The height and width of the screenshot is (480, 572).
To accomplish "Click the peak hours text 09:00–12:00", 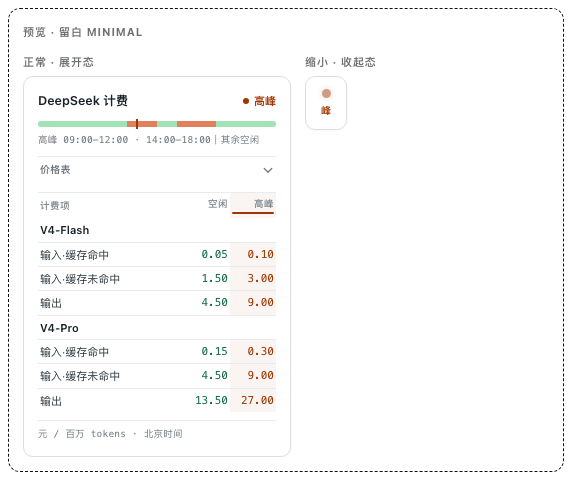I will [x=96, y=140].
